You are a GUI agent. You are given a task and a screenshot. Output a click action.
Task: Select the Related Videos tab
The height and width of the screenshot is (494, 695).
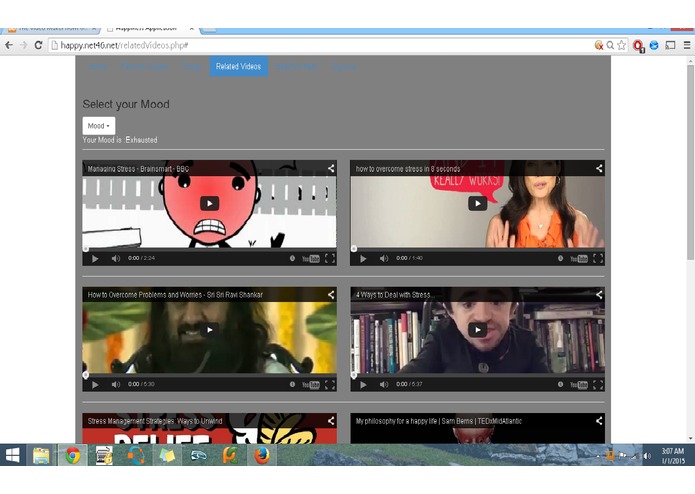click(238, 66)
